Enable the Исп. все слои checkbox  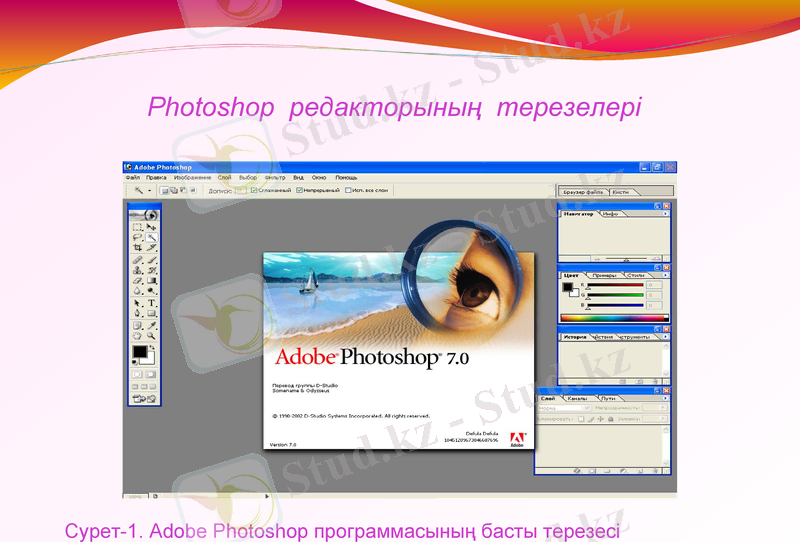click(x=348, y=190)
